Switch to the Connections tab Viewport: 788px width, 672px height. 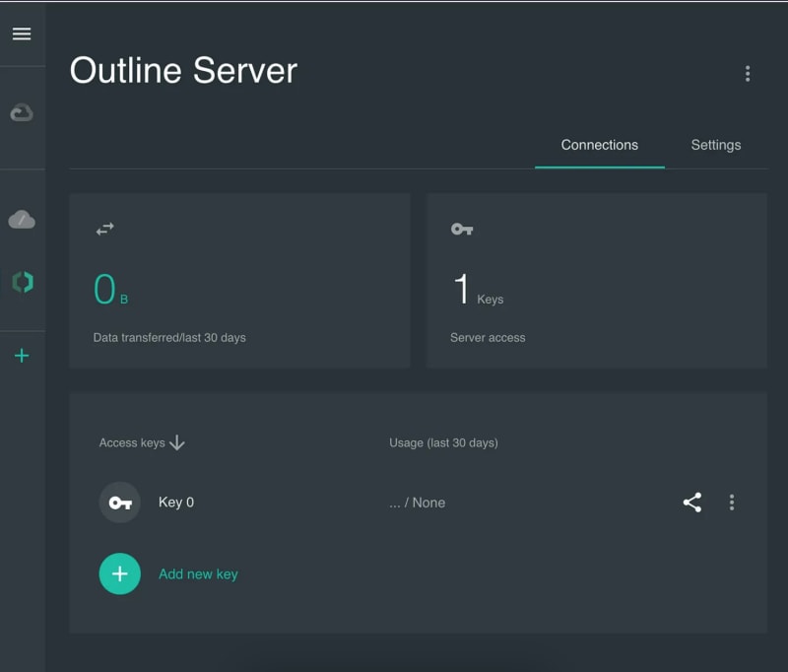pos(600,145)
